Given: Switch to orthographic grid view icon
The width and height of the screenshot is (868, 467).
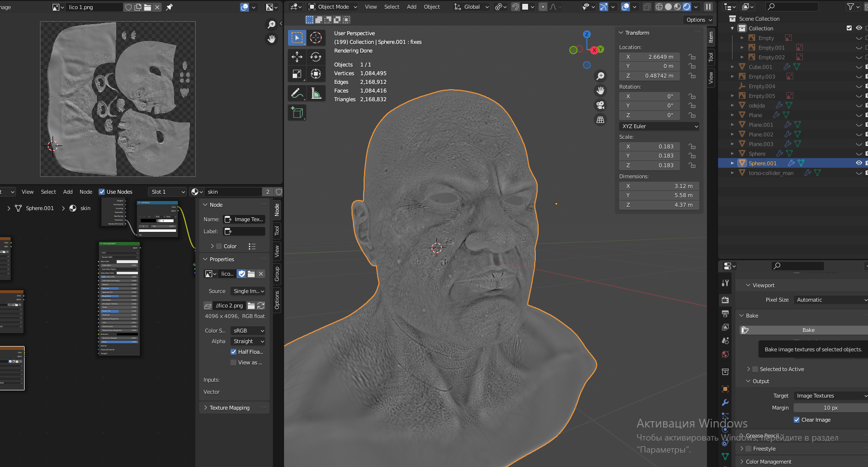Looking at the screenshot, I should pyautogui.click(x=600, y=120).
